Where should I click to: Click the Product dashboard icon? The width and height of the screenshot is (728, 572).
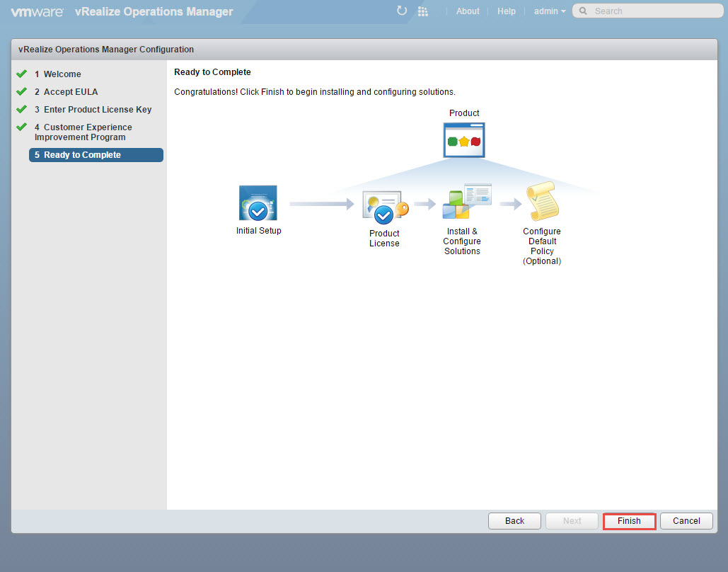[x=464, y=139]
